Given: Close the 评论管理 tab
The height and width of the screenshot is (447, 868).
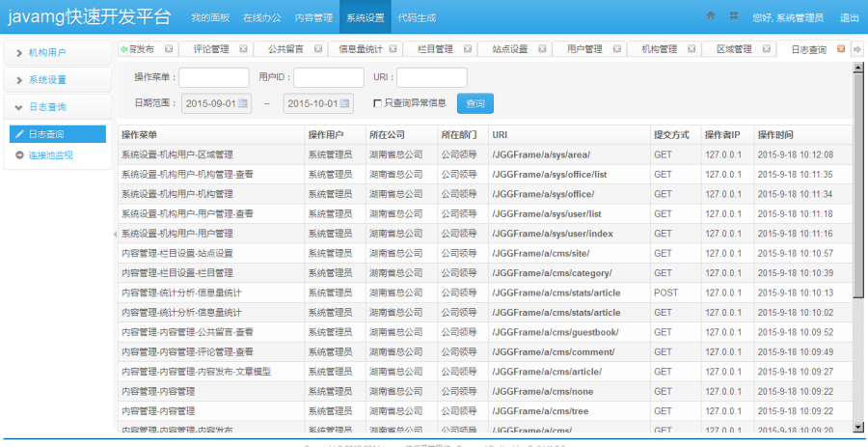Looking at the screenshot, I should 244,48.
